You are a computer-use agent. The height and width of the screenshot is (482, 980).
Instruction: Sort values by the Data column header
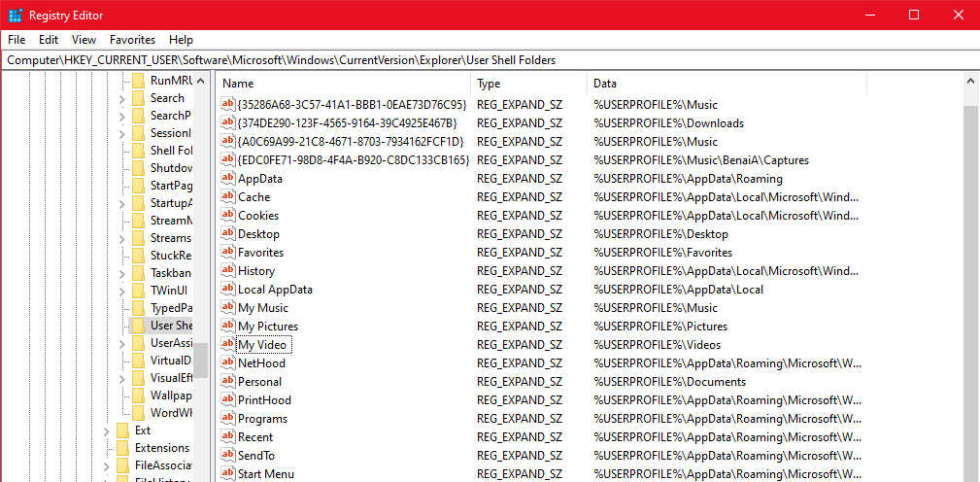tap(727, 84)
